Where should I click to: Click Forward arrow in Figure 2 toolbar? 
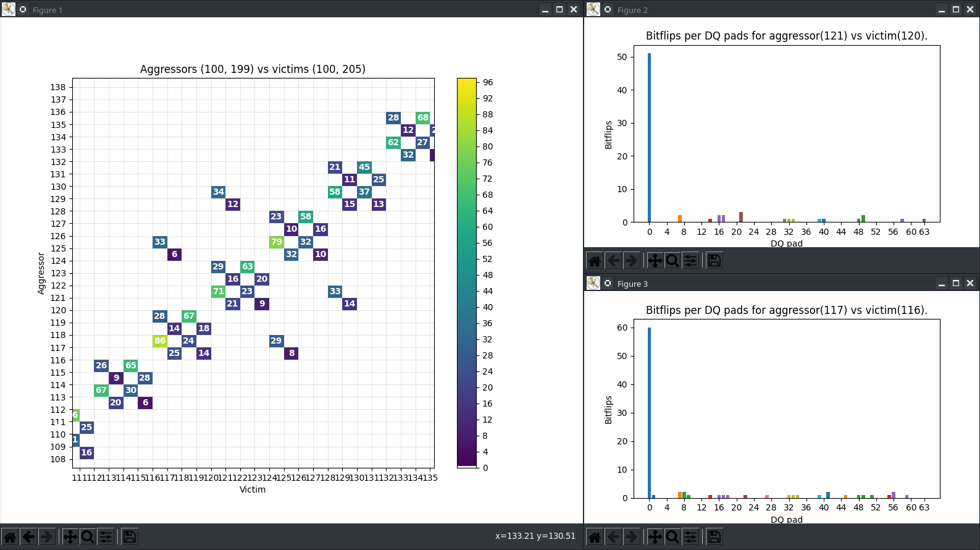[631, 261]
